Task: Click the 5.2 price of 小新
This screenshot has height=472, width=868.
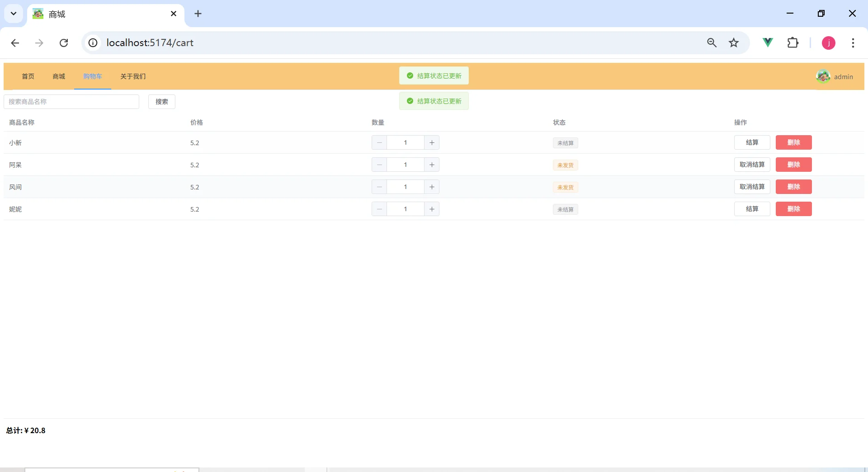Action: pos(195,143)
